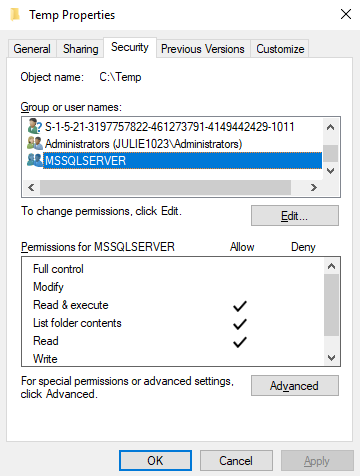Click permissions list scroll up arrow
The height and width of the screenshot is (476, 360).
pyautogui.click(x=331, y=266)
